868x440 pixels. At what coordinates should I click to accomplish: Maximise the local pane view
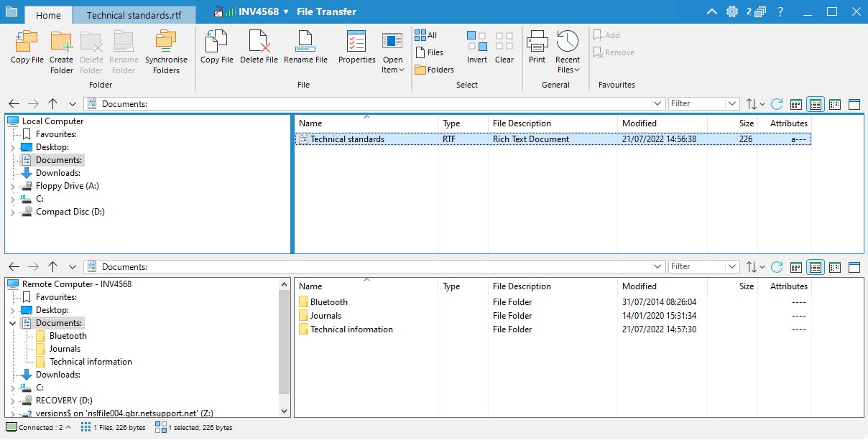[854, 104]
